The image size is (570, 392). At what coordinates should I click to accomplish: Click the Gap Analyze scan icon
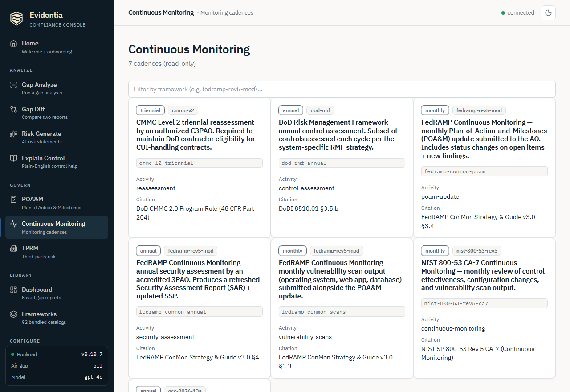pyautogui.click(x=14, y=85)
